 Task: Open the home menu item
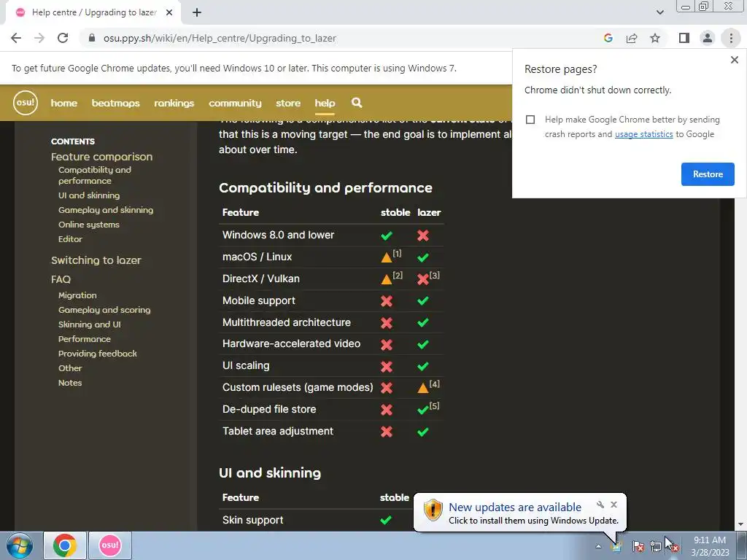point(64,103)
